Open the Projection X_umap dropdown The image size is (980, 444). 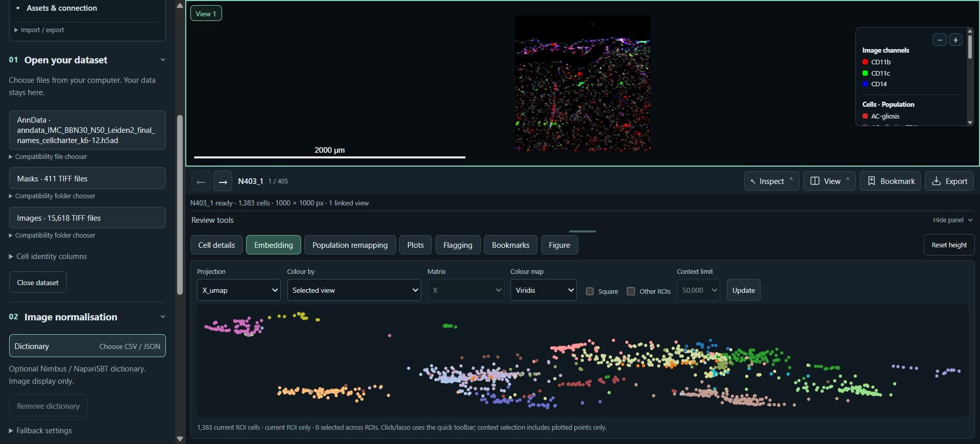[x=239, y=290]
